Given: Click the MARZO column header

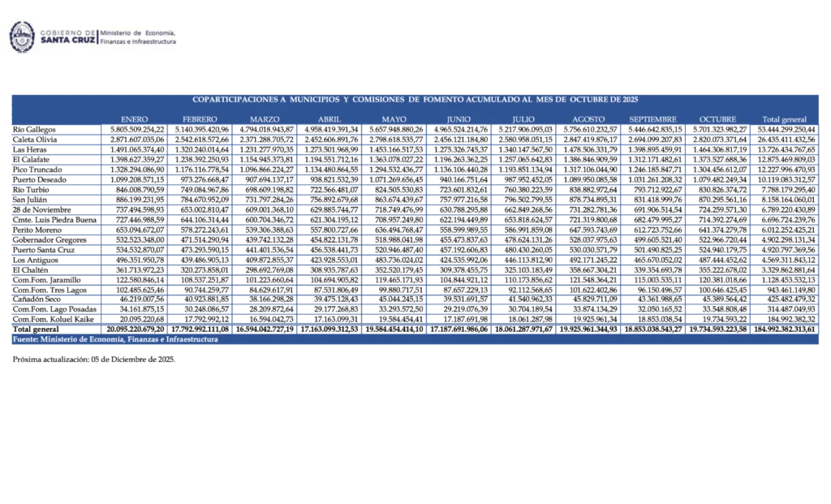Looking at the screenshot, I should (265, 119).
